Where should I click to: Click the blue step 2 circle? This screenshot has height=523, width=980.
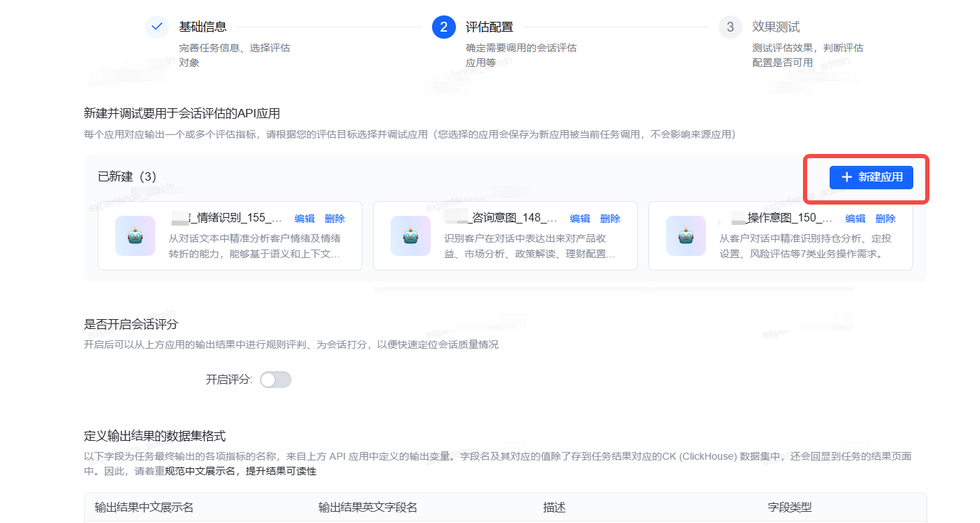pyautogui.click(x=444, y=27)
